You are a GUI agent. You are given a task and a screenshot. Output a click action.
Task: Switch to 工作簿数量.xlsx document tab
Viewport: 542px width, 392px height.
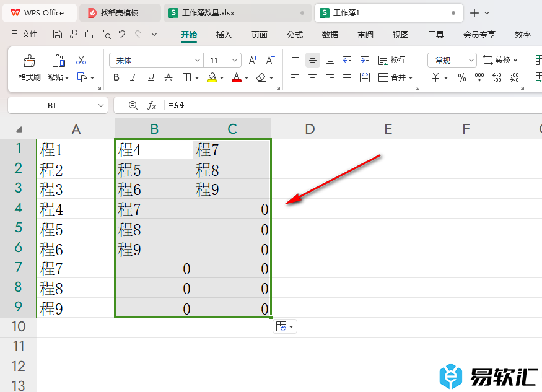(237, 13)
